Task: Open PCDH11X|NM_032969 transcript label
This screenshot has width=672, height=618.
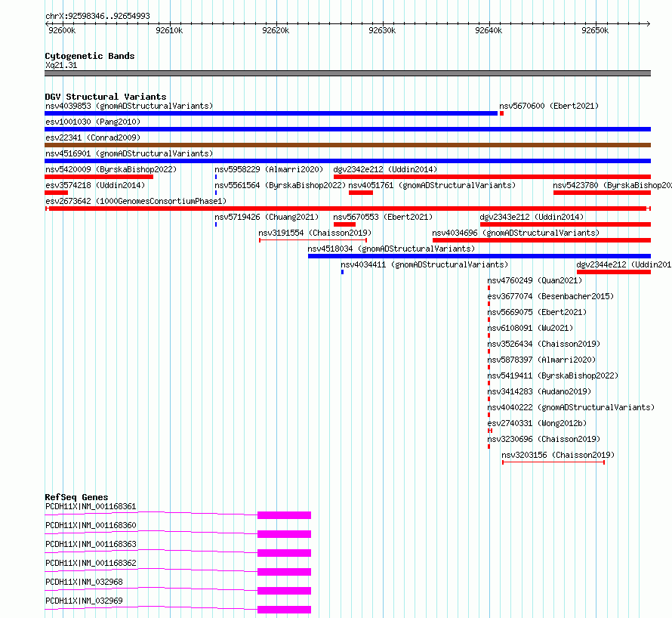Action: [84, 601]
